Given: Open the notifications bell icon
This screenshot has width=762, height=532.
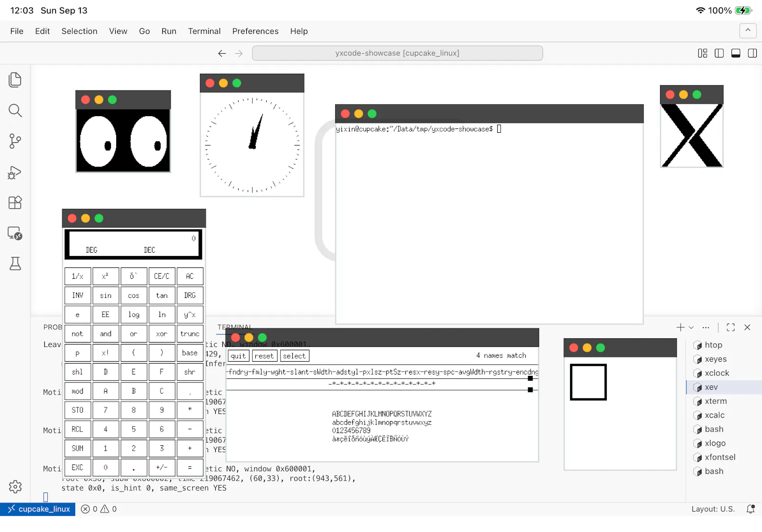Looking at the screenshot, I should pyautogui.click(x=751, y=509).
